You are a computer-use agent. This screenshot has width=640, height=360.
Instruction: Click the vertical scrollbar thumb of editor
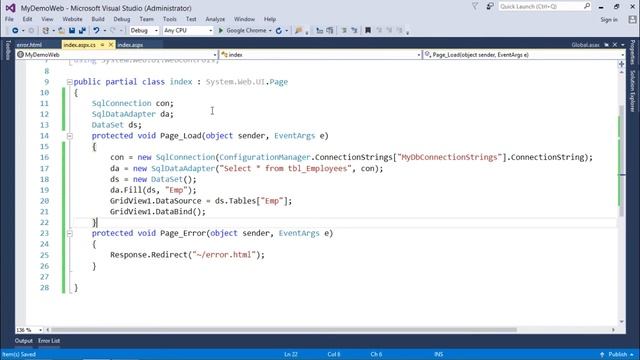pos(622,161)
